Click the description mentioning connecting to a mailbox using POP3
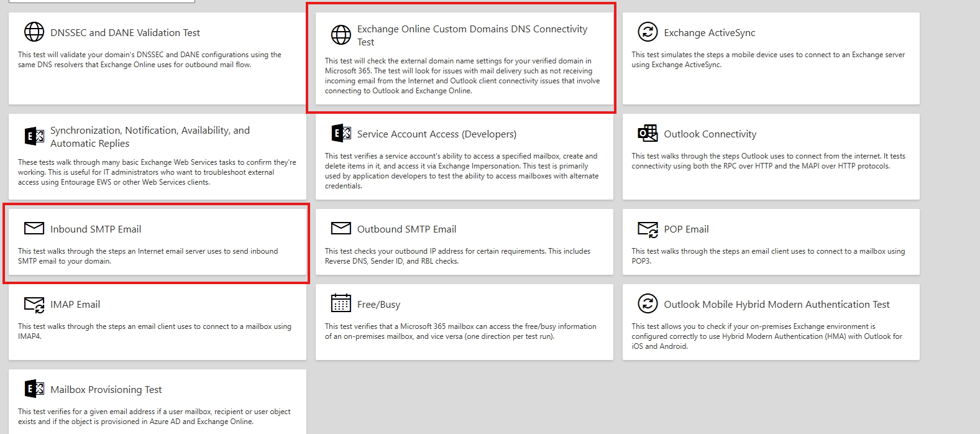 pyautogui.click(x=768, y=256)
